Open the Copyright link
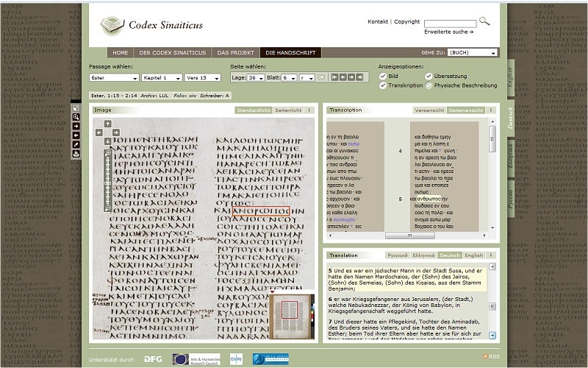The height and width of the screenshot is (368, 588). click(406, 21)
